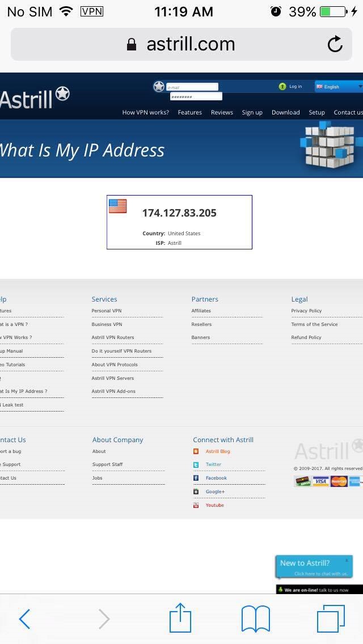Tap the VPN status bar indicator

[x=92, y=11]
